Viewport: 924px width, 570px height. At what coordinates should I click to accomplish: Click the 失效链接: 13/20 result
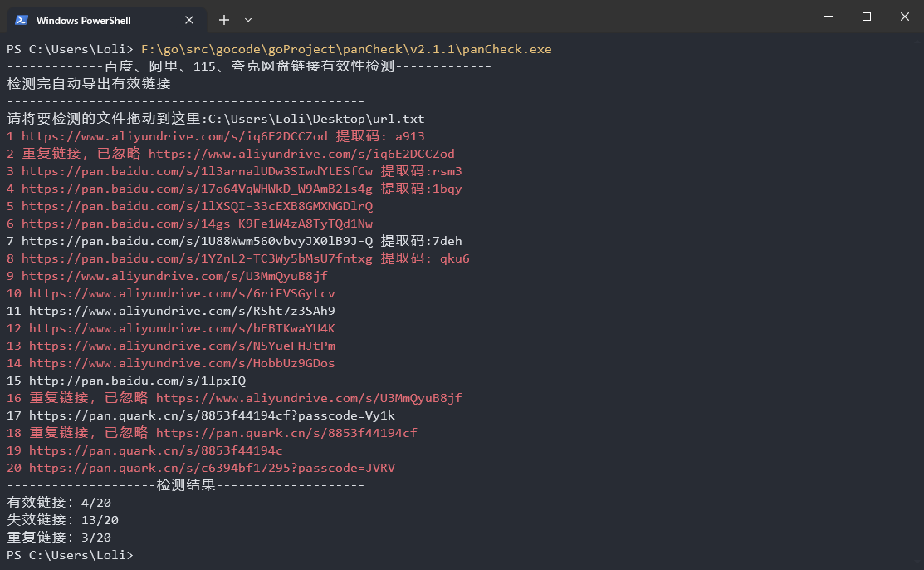(62, 520)
